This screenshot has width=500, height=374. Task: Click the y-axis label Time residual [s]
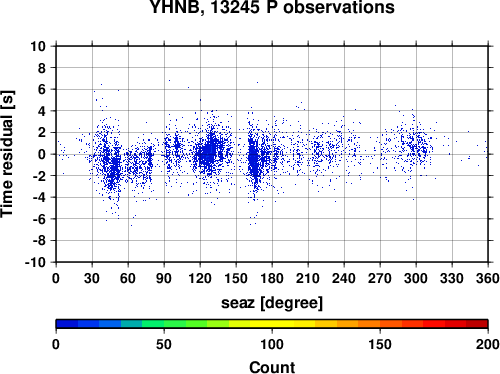pyautogui.click(x=7, y=154)
